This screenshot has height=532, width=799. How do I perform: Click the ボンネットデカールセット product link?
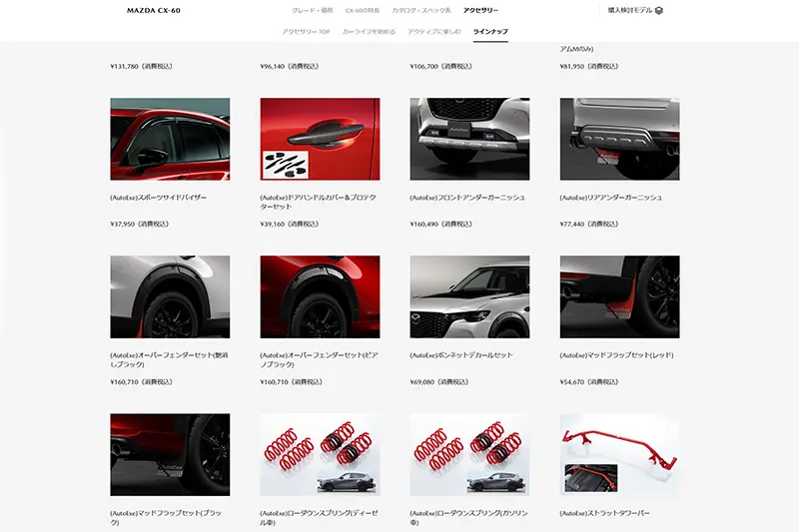tap(461, 355)
